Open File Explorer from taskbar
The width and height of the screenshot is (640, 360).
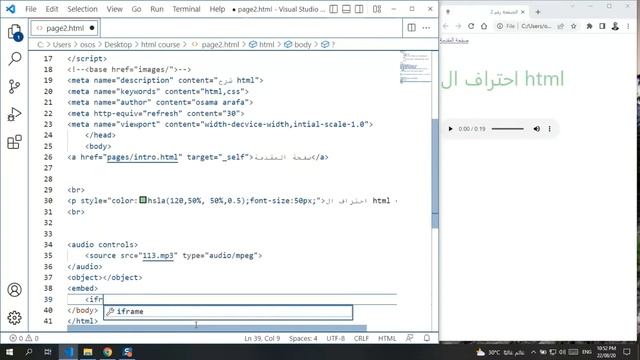click(88, 352)
